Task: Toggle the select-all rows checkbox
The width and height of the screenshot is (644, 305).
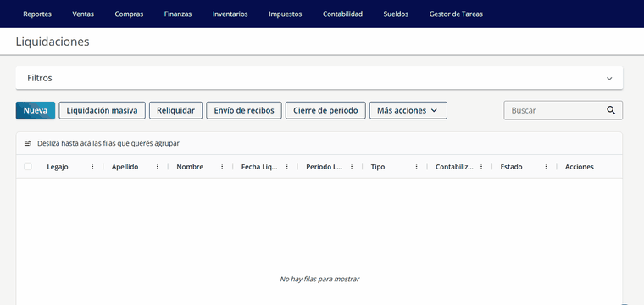Action: 28,167
